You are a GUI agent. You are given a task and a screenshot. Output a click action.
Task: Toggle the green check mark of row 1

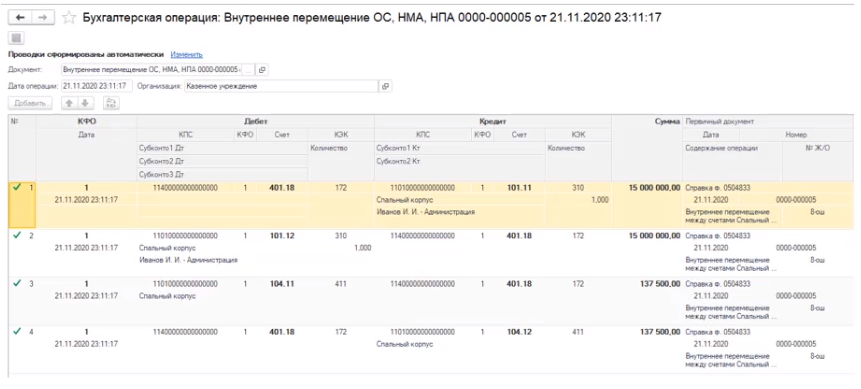(18, 187)
